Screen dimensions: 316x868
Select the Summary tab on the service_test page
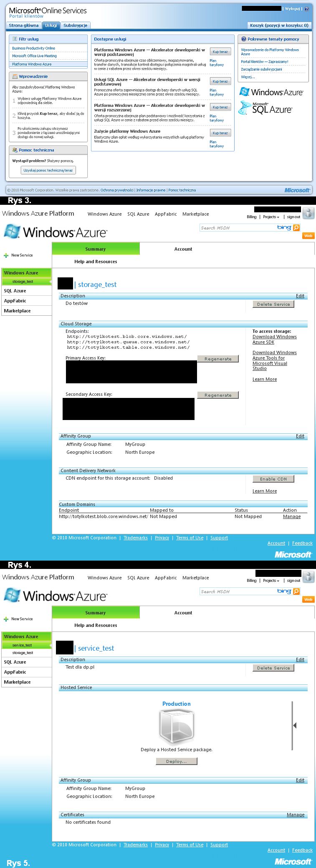(96, 613)
